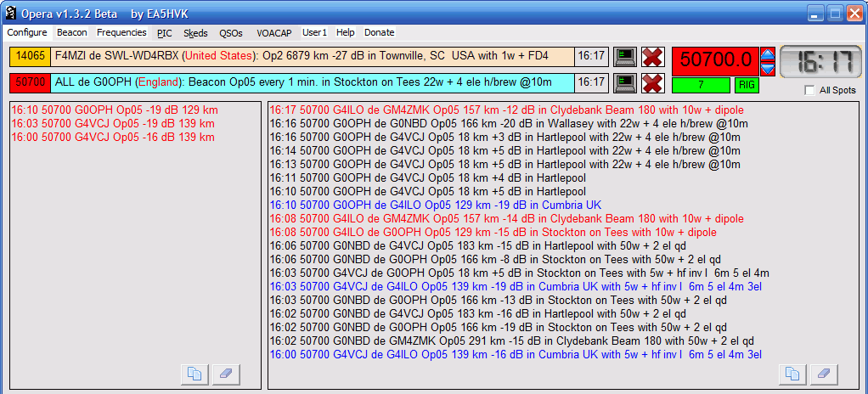Decrease frequency with the down arrow

point(768,69)
